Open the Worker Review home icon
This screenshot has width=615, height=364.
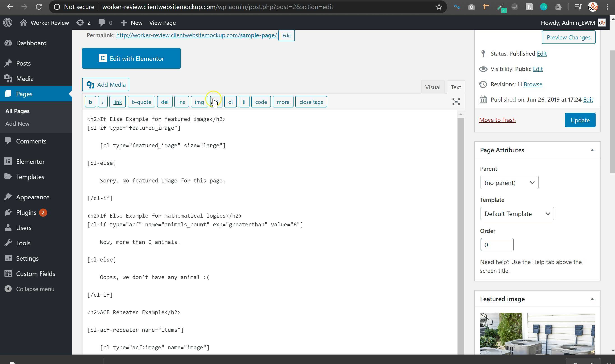(23, 23)
